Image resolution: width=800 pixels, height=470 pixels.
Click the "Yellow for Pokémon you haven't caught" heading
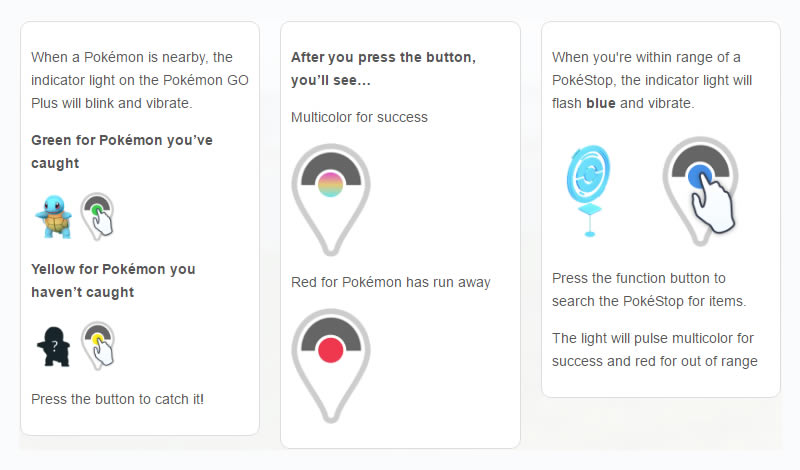click(113, 280)
